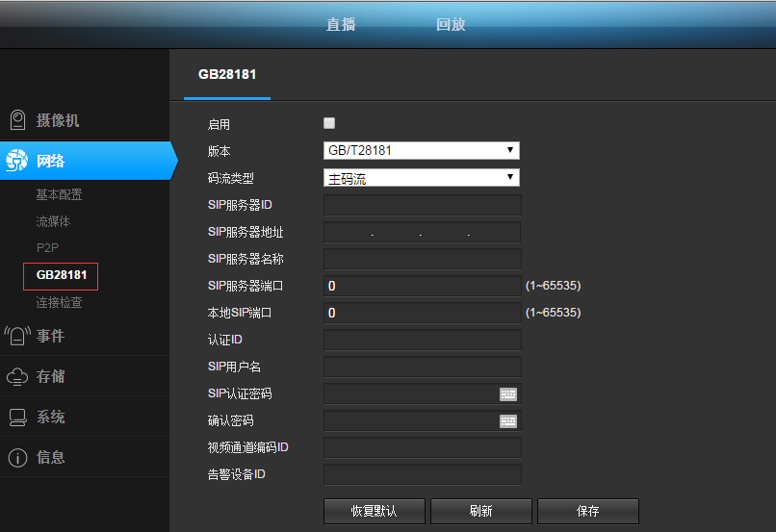Viewport: 776px width, 532px height.
Task: Click the system monitor icon
Action: pos(17,417)
